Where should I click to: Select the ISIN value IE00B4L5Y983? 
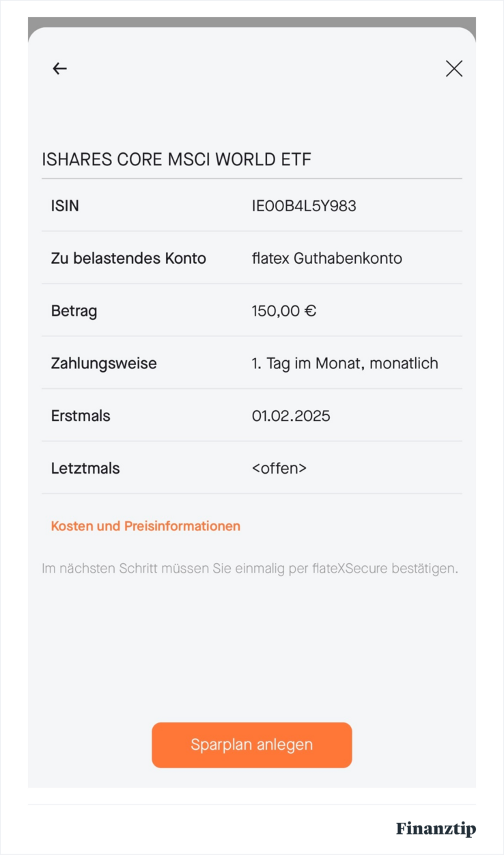[304, 206]
